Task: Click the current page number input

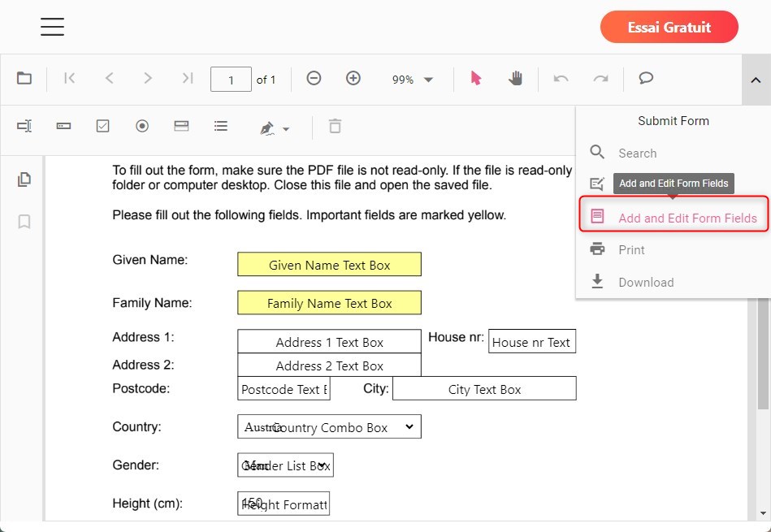Action: pyautogui.click(x=231, y=80)
